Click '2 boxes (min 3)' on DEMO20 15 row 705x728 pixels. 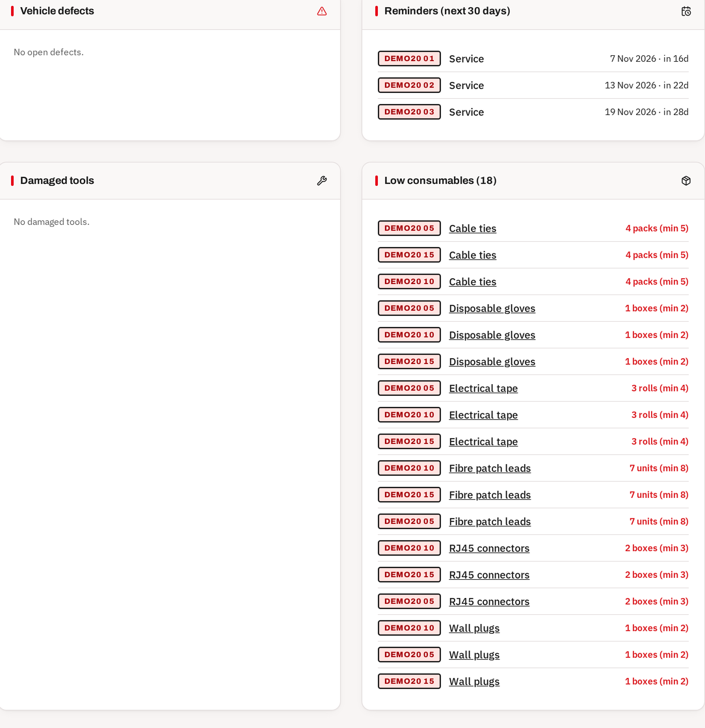coord(657,575)
